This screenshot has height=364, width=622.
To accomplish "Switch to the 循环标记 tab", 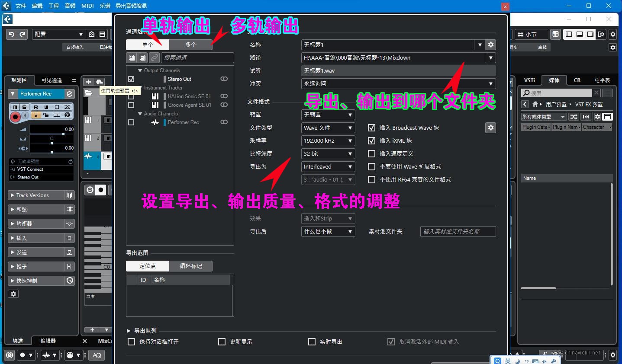I will [x=191, y=266].
